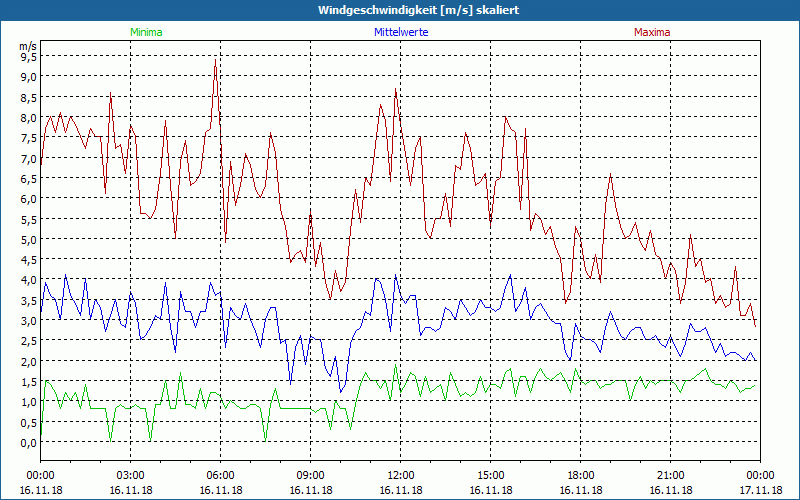Click the m/s unit label on y-axis
The image size is (800, 500).
27,46
